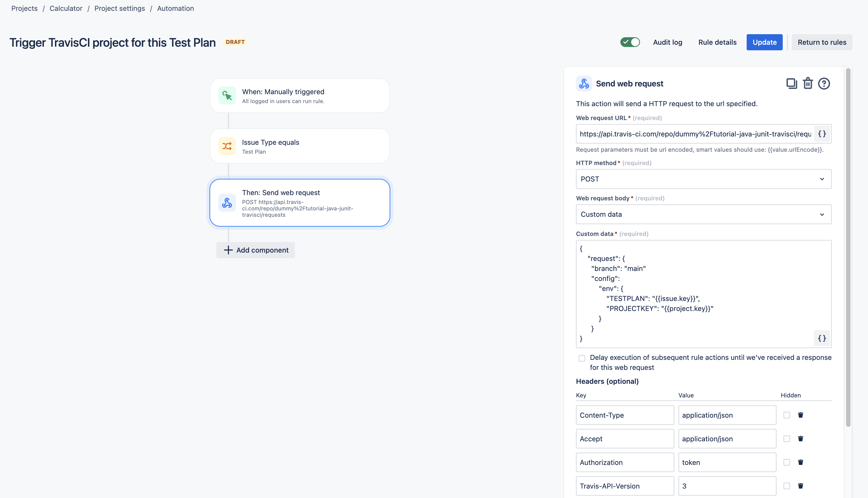
Task: Open Web request body Custom data dropdown
Action: tap(704, 214)
